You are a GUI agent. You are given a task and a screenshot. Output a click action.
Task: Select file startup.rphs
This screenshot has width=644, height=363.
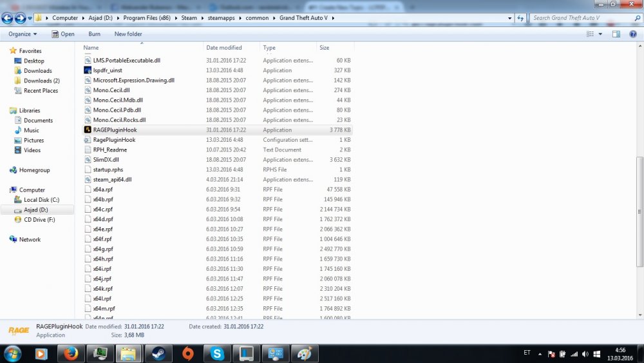tap(108, 170)
